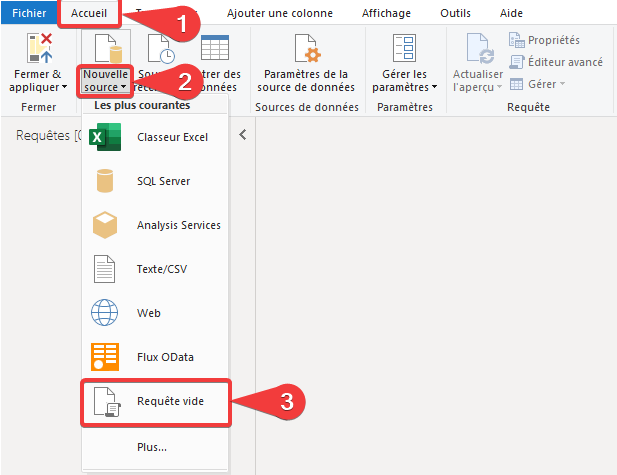
Task: Click the SQL Server cylinder icon
Action: tap(105, 181)
